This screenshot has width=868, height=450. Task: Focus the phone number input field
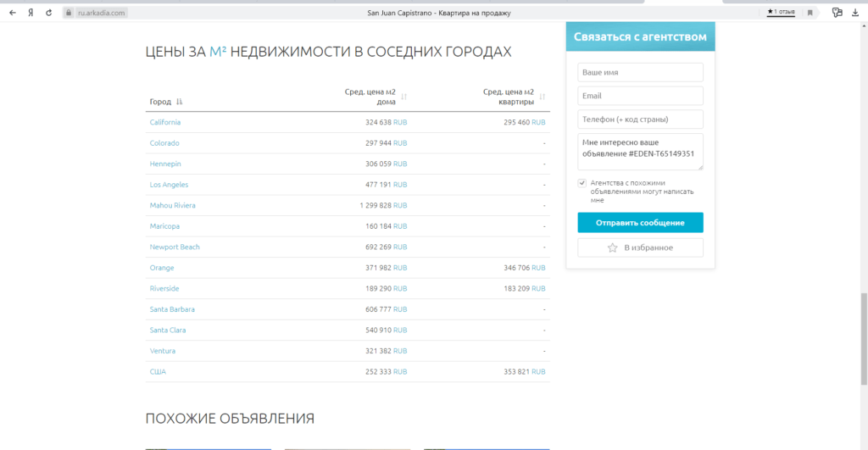(640, 119)
